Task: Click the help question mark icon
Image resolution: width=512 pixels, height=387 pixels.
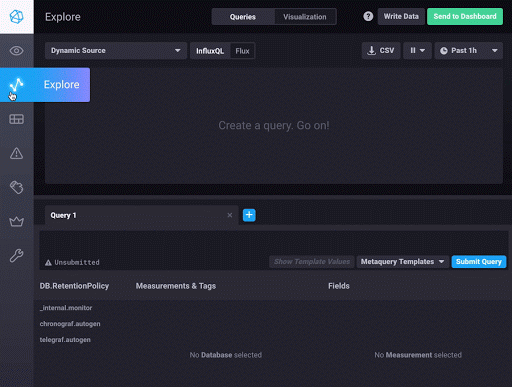Action: tap(368, 16)
